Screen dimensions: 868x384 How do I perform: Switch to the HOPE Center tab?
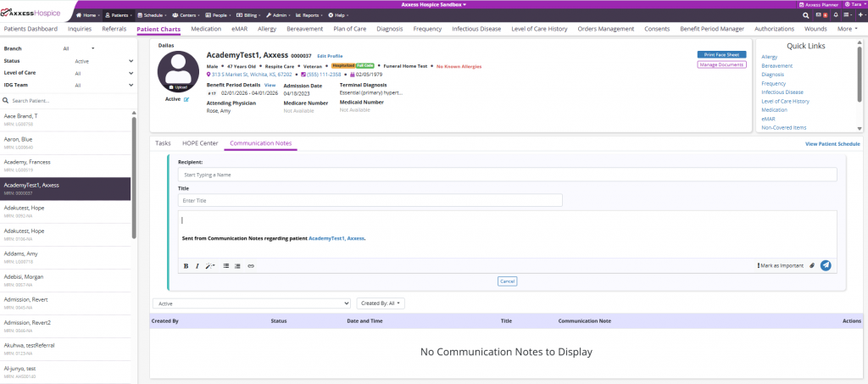coord(200,143)
